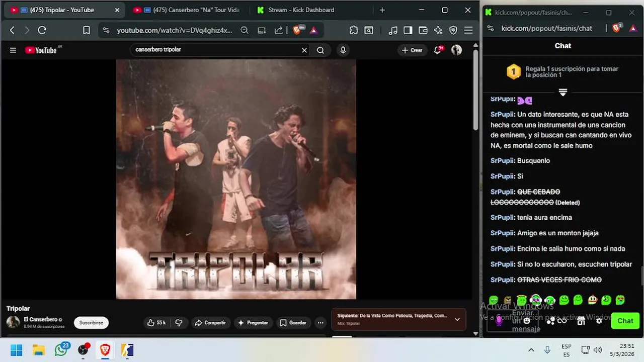The width and height of the screenshot is (644, 362).
Task: Open a new browser tab
Action: 382,10
